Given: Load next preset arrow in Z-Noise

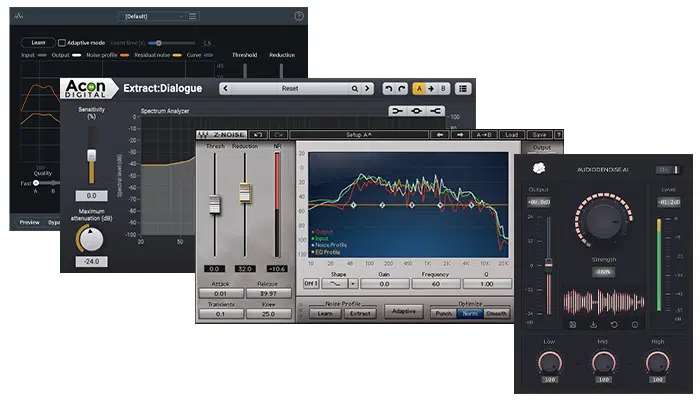Looking at the screenshot, I should pyautogui.click(x=460, y=134).
